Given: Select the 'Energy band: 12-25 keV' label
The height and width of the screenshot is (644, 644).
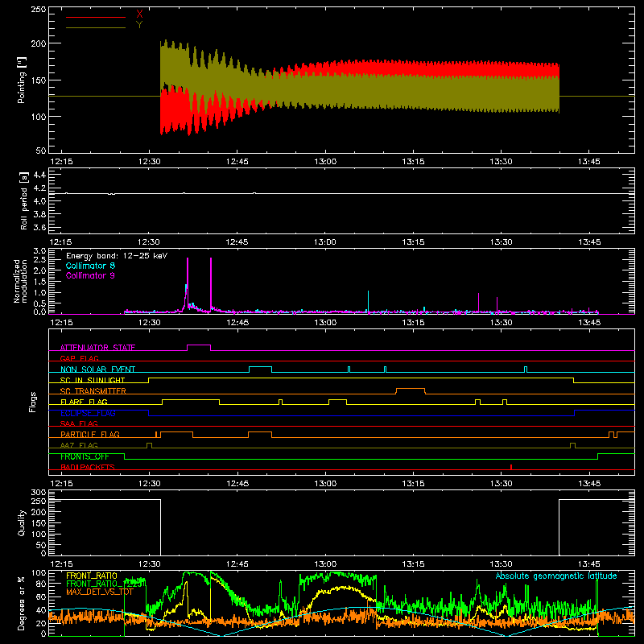Looking at the screenshot, I should pos(117,256).
